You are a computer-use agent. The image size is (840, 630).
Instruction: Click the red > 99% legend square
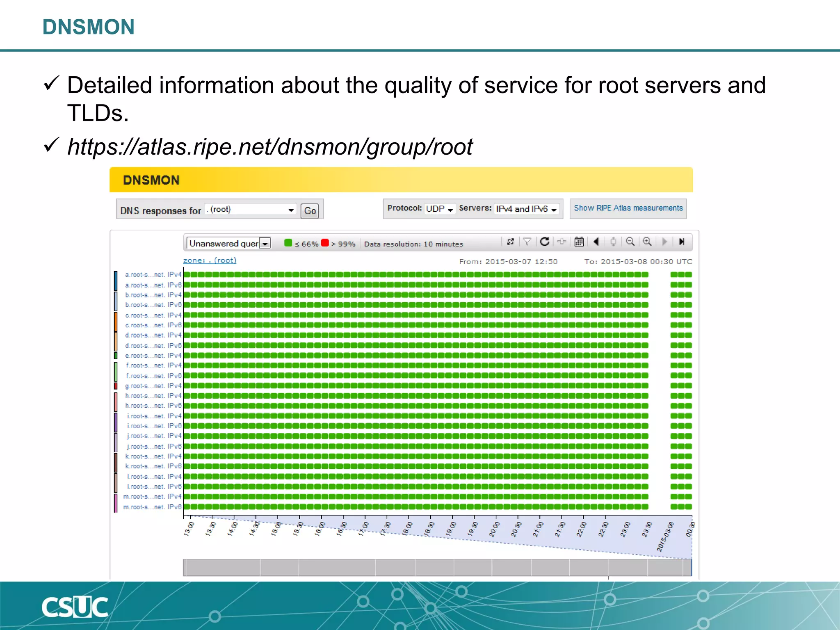point(325,243)
